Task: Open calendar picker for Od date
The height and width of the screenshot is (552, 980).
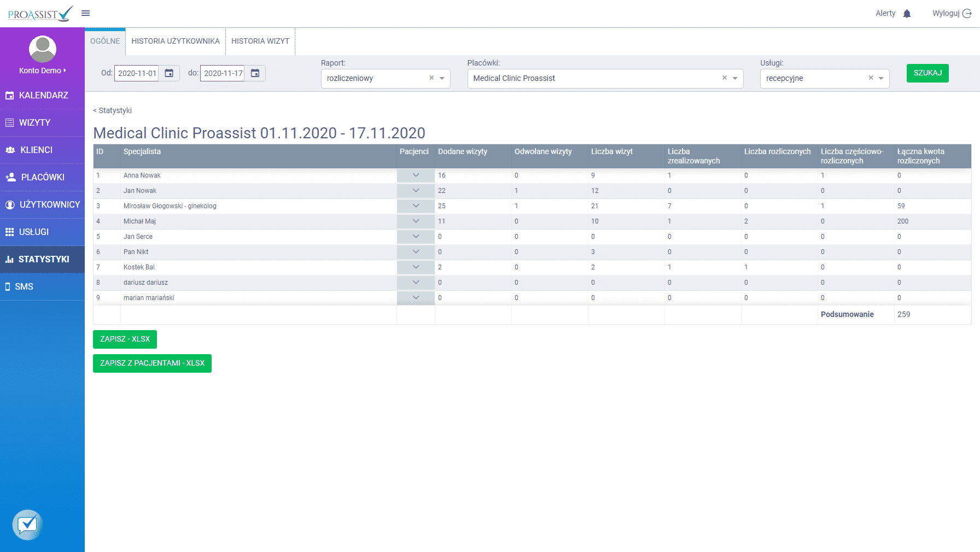Action: pos(169,73)
